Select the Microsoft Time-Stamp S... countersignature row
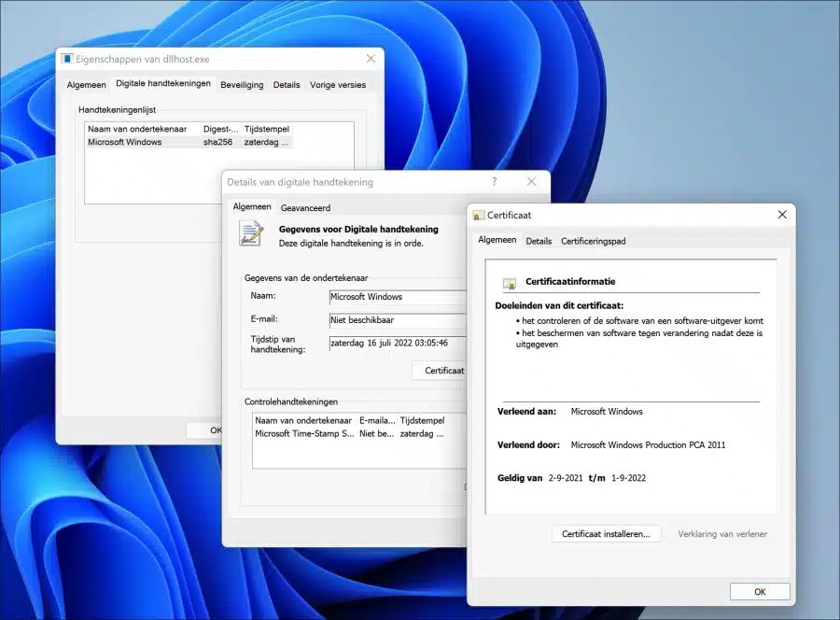The image size is (840, 620). tap(349, 433)
